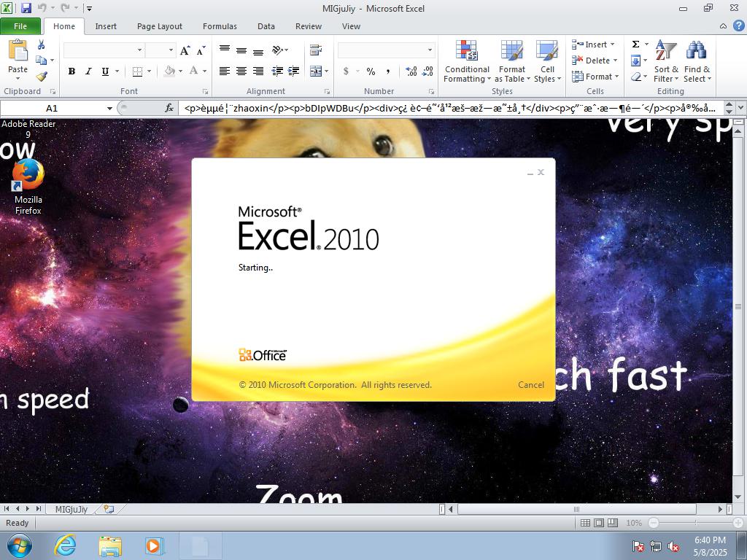Screen dimensions: 747x560
Task: Click the Insert Function fx icon
Action: pos(169,108)
